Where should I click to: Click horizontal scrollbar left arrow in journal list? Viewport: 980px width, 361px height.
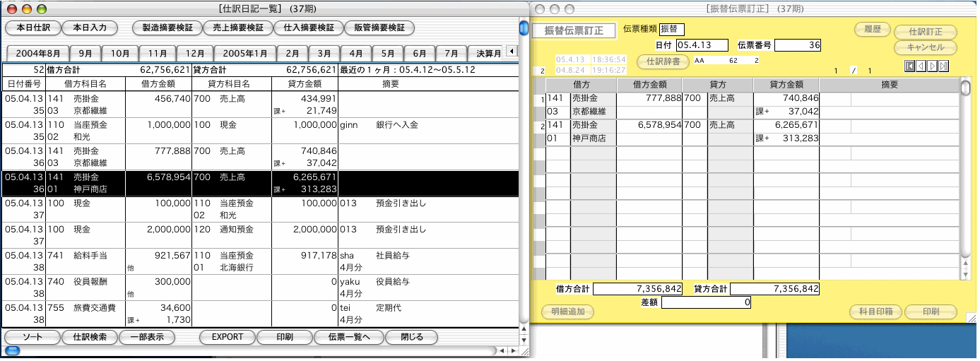click(x=501, y=350)
